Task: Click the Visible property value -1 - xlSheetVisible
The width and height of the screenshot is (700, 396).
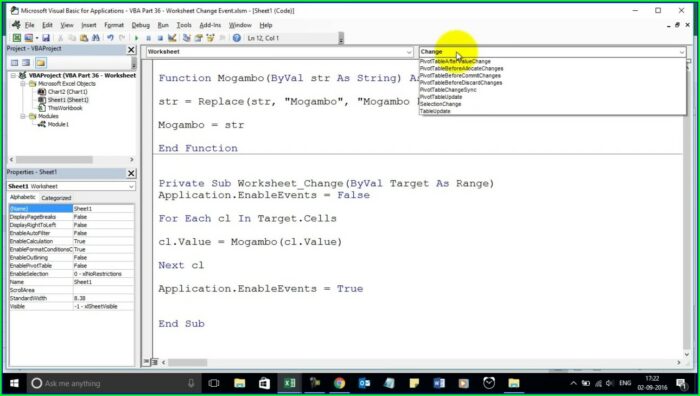Action: 103,306
